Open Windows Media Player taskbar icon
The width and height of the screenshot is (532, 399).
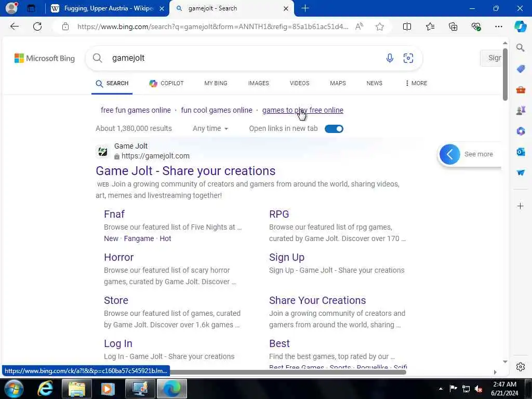point(108,389)
